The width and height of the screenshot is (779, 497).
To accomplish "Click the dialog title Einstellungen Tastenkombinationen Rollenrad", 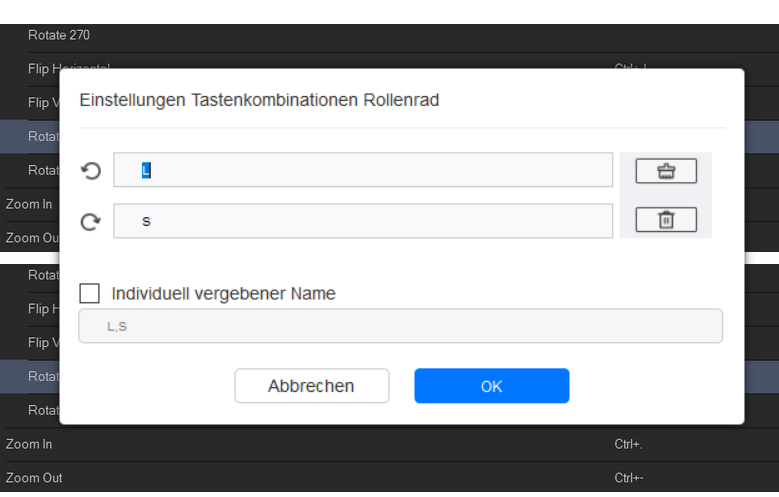I will [x=259, y=100].
